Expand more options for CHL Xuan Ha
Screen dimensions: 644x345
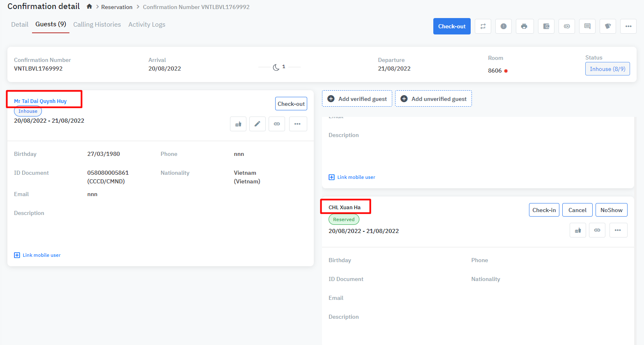coord(618,230)
